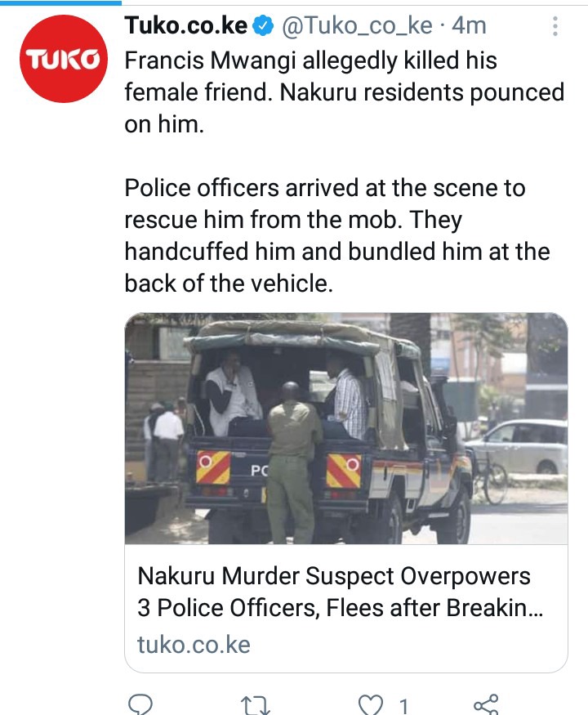The image size is (588, 715).
Task: Tap the paragraph about police officers arriving
Action: [x=337, y=236]
